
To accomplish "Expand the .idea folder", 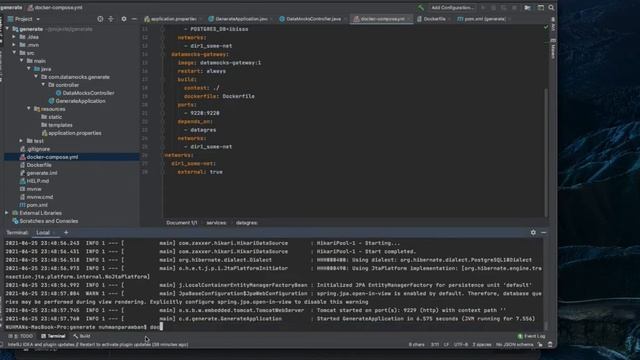I will (x=14, y=37).
